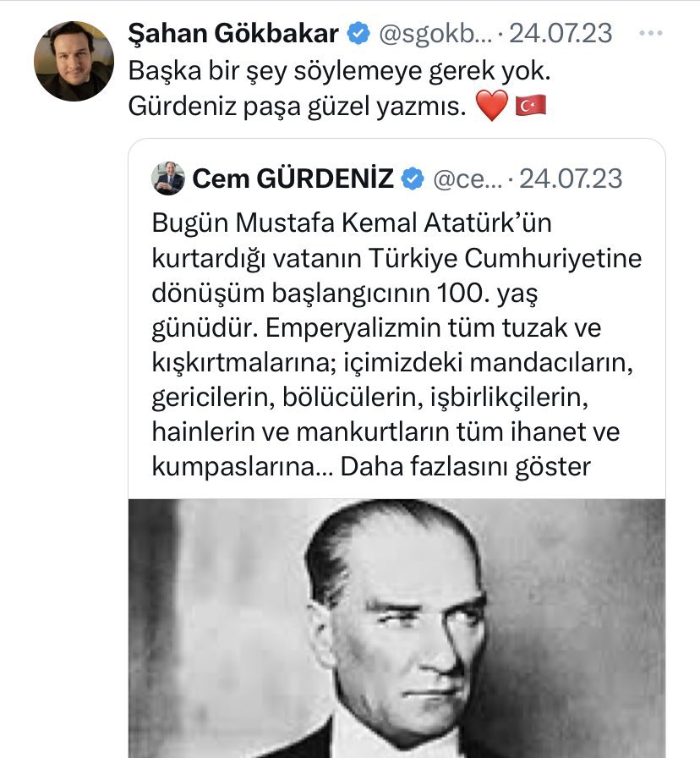Click the 'Gürdeniz paşa güzel yazmış' text
The height and width of the screenshot is (758, 700).
point(297,106)
